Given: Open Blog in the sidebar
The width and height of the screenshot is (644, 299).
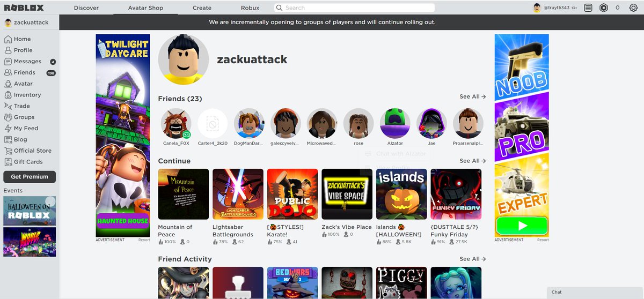Looking at the screenshot, I should (x=16, y=140).
